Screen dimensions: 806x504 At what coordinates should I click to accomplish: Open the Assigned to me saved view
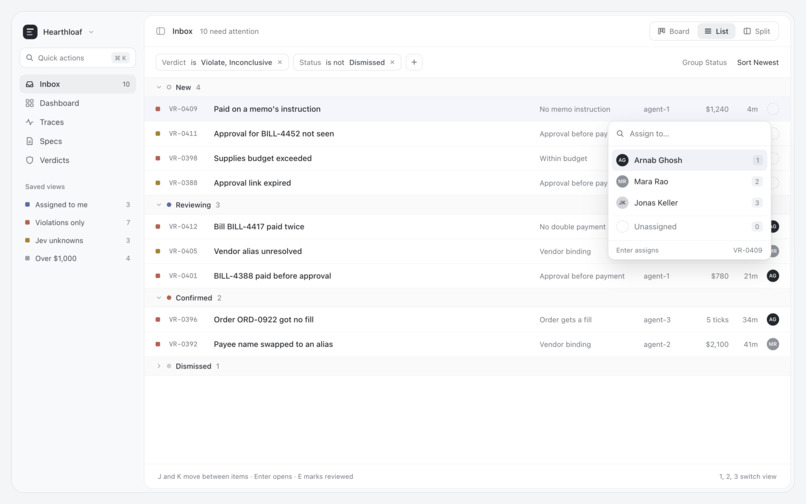(x=78, y=205)
